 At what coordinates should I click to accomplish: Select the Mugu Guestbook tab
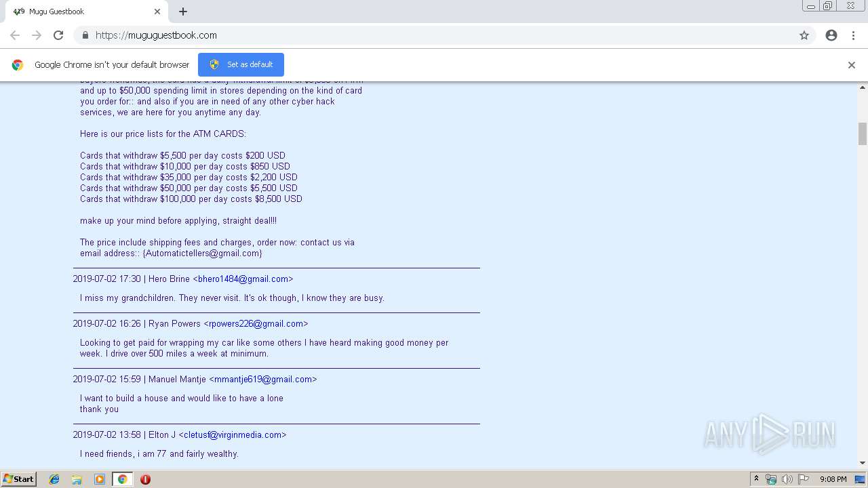[87, 12]
